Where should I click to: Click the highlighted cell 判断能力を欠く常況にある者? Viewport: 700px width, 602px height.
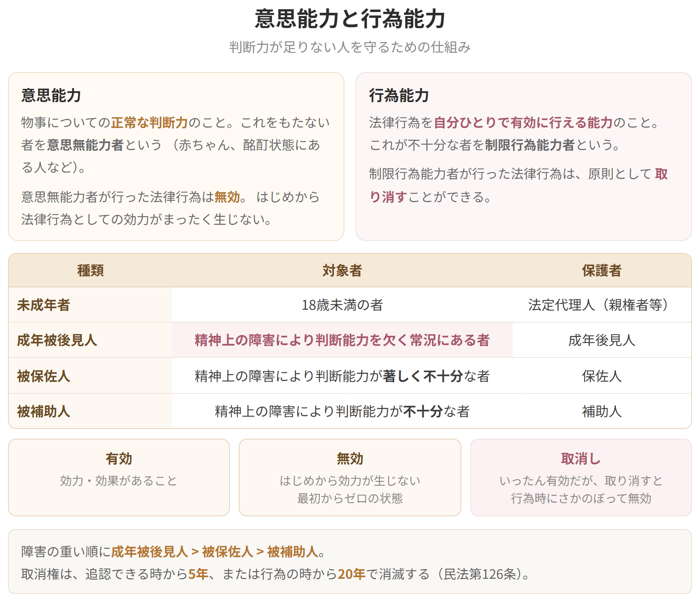coord(342,340)
